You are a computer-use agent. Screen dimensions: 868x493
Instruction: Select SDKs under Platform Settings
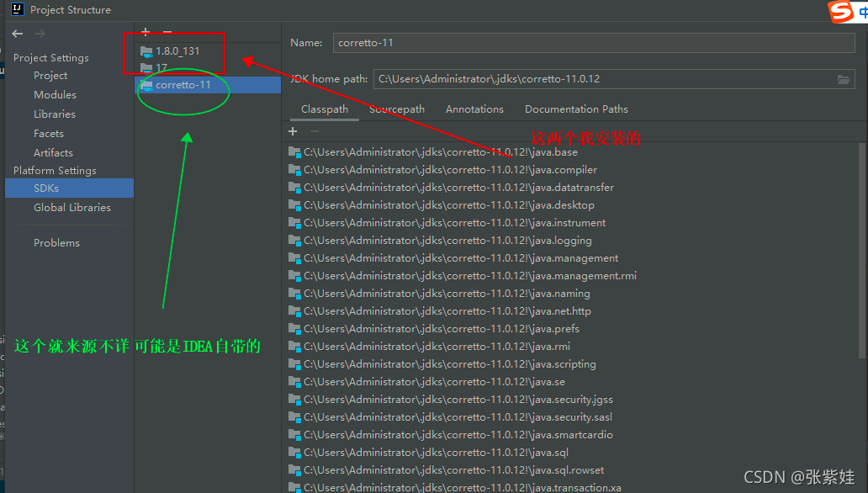[x=69, y=188]
